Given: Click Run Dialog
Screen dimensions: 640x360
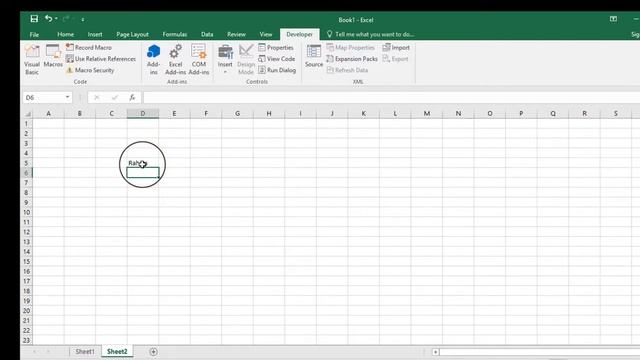Looking at the screenshot, I should pyautogui.click(x=277, y=70).
